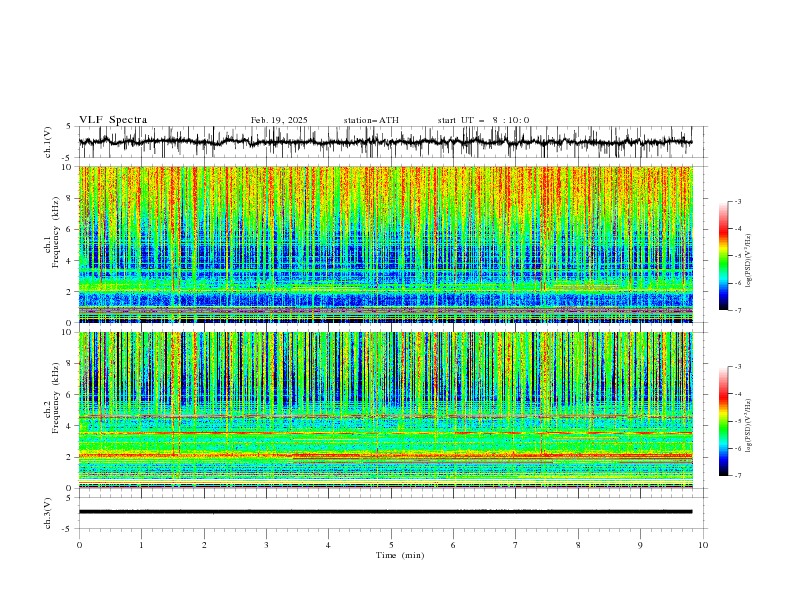Click the ch.3 flat voltage trace
This screenshot has width=792, height=612.
point(385,512)
